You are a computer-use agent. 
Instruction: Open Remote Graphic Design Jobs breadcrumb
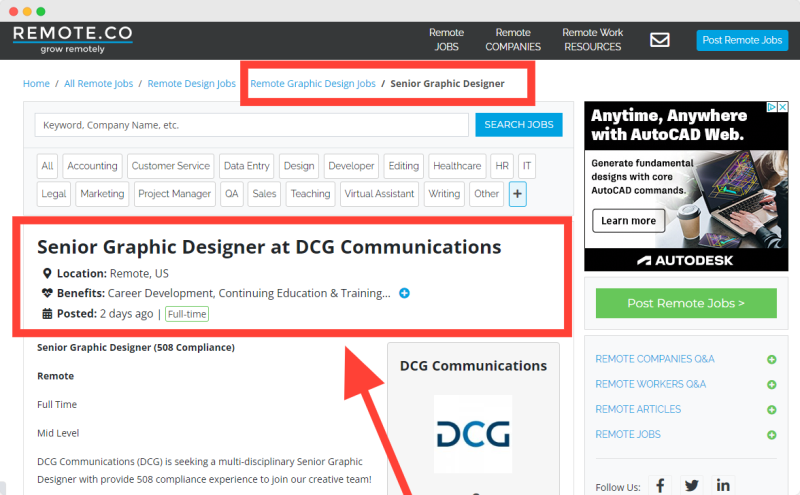(313, 83)
